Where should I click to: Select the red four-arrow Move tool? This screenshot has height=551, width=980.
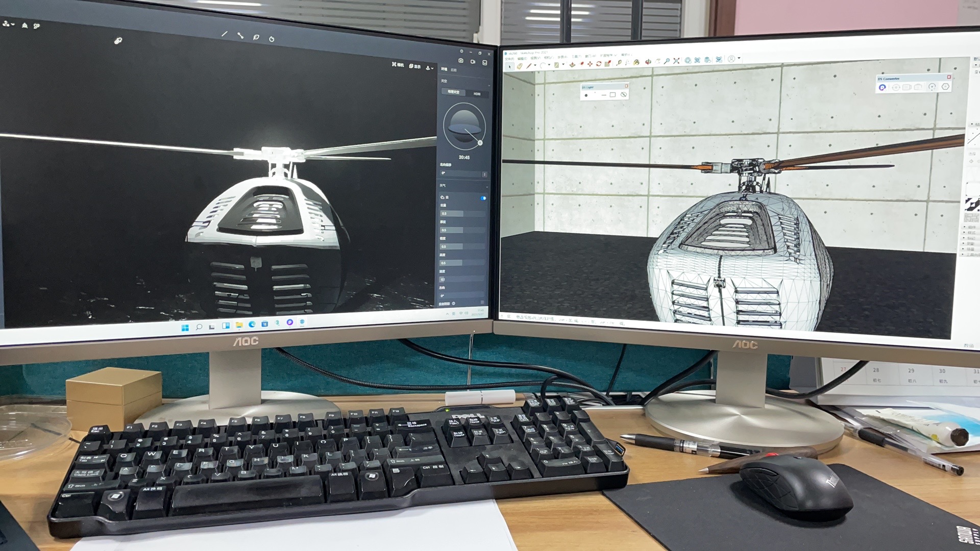click(590, 64)
